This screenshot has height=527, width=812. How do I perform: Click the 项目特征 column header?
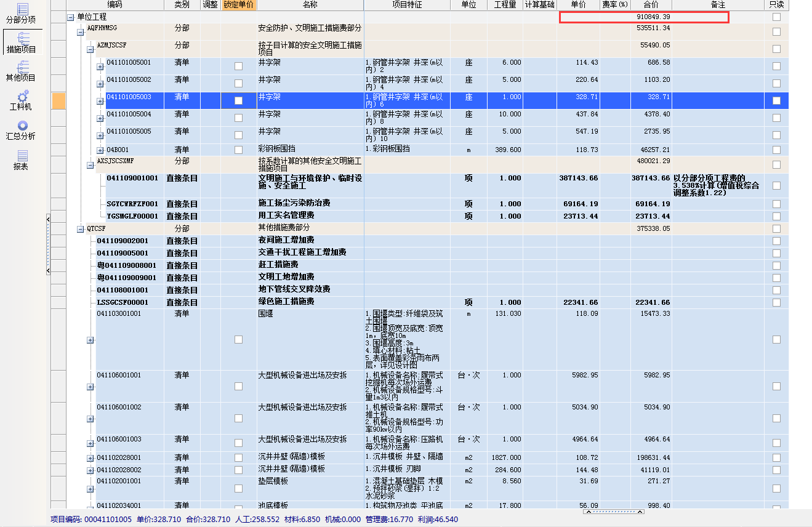[407, 5]
